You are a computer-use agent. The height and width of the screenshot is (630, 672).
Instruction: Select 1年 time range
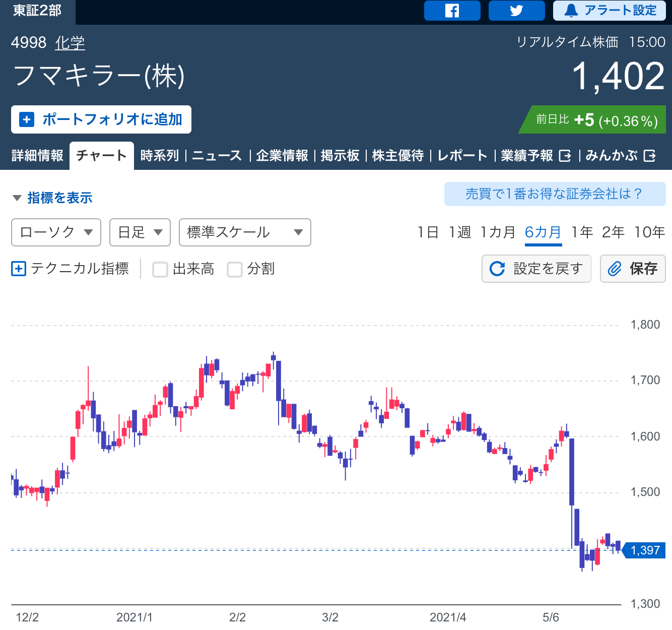(582, 232)
